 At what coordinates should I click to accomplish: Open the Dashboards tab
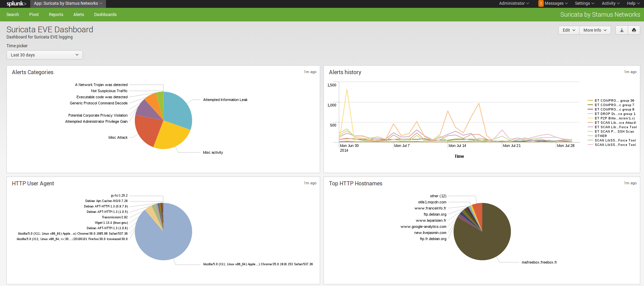tap(105, 15)
